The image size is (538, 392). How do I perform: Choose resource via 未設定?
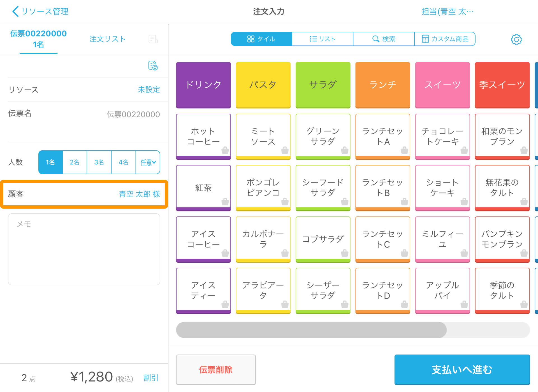point(149,90)
